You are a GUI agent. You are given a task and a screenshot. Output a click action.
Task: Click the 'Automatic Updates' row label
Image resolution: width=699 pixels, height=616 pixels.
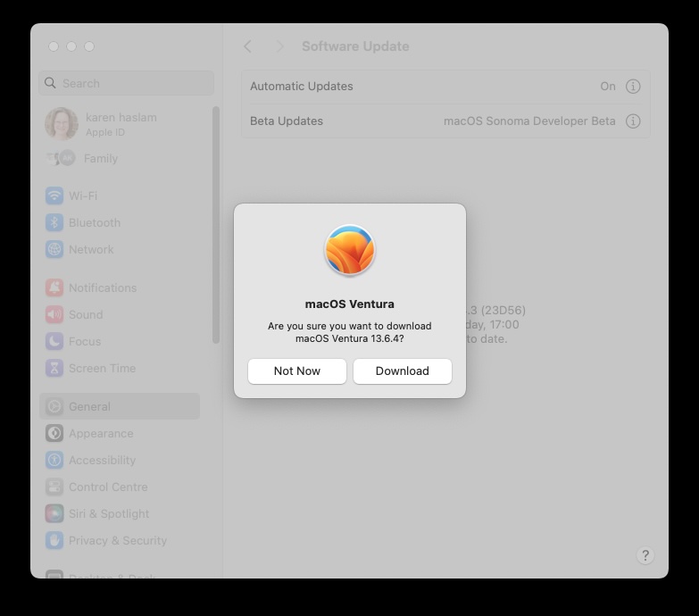[302, 86]
